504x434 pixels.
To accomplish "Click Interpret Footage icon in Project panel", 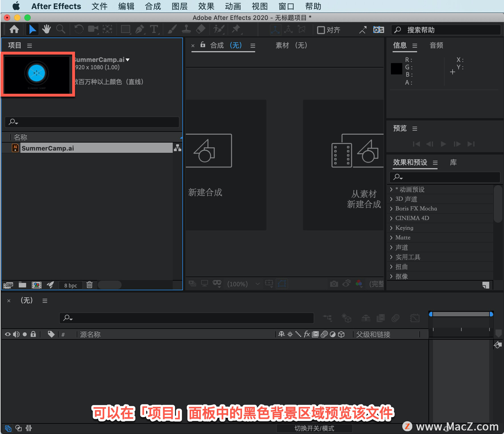I will pos(8,285).
